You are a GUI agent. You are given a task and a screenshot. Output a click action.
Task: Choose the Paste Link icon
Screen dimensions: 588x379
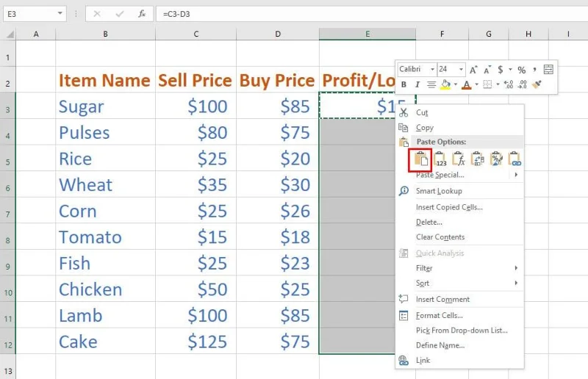pyautogui.click(x=514, y=159)
